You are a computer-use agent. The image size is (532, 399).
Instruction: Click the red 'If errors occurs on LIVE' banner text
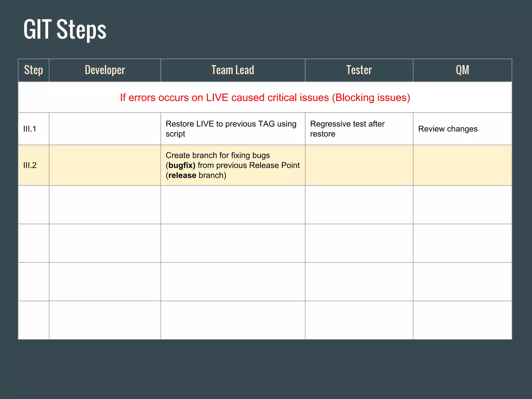265,98
